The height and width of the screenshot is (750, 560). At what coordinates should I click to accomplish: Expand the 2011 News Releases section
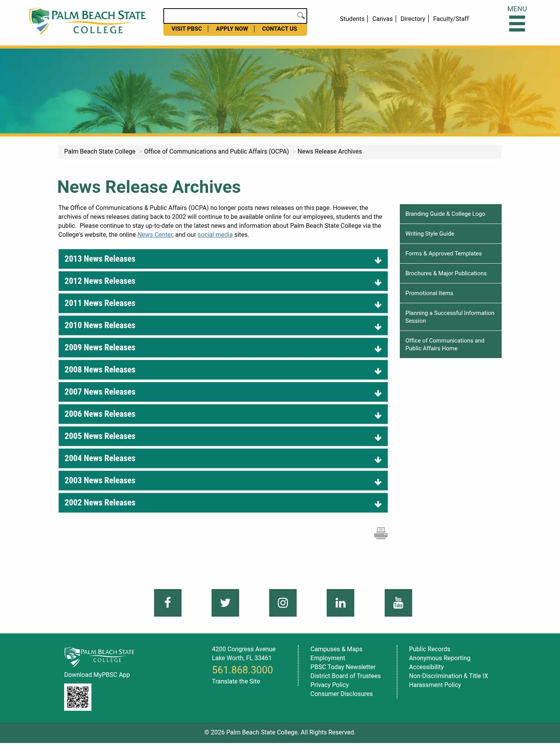pos(223,303)
